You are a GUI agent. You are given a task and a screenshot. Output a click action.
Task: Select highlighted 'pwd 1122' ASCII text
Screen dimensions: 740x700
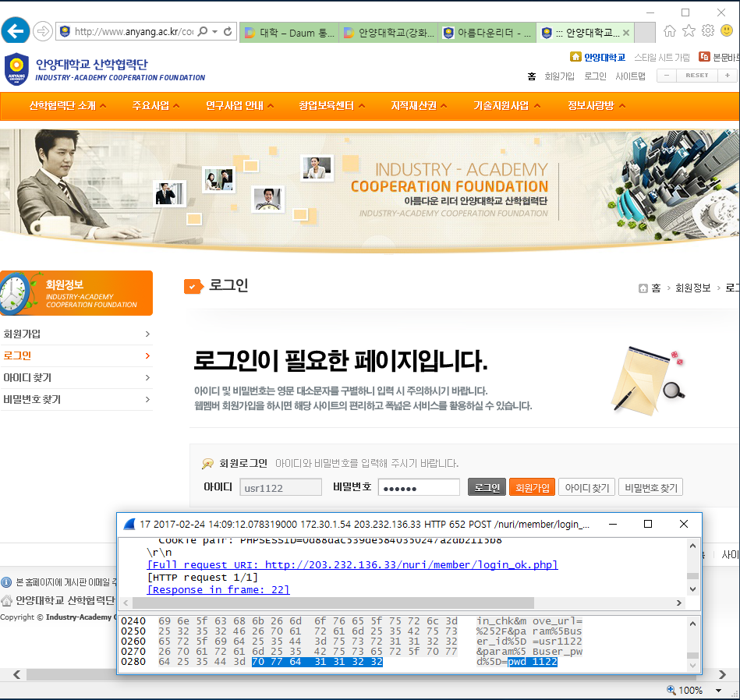(x=533, y=662)
